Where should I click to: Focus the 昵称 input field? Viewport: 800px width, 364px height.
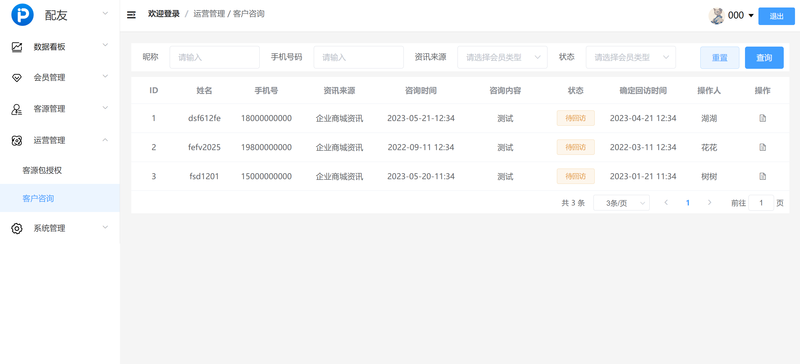[x=215, y=58]
